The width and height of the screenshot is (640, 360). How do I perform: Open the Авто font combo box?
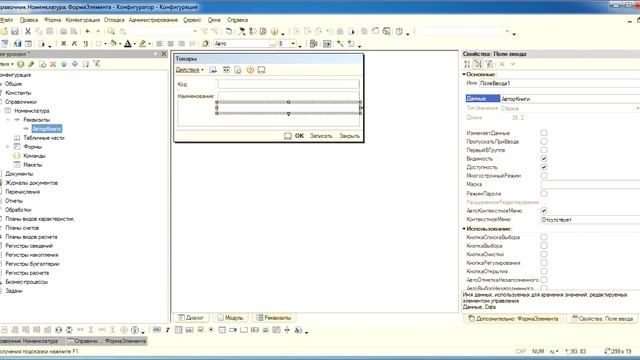tap(244, 44)
